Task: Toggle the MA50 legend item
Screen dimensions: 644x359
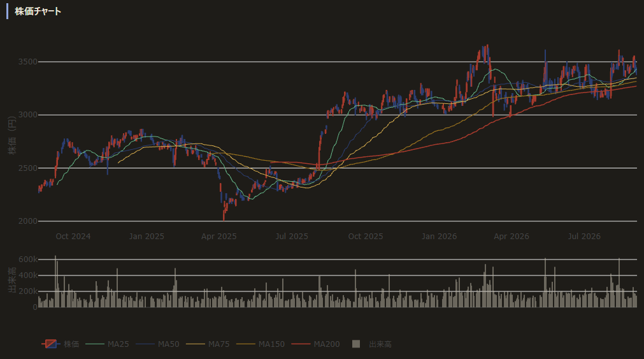Action: 158,344
